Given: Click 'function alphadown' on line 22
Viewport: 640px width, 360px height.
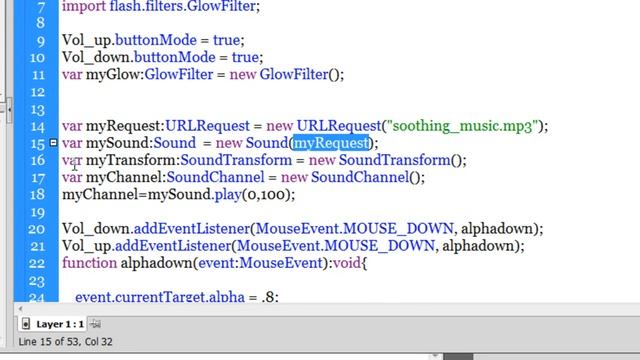Looking at the screenshot, I should click(x=128, y=263).
